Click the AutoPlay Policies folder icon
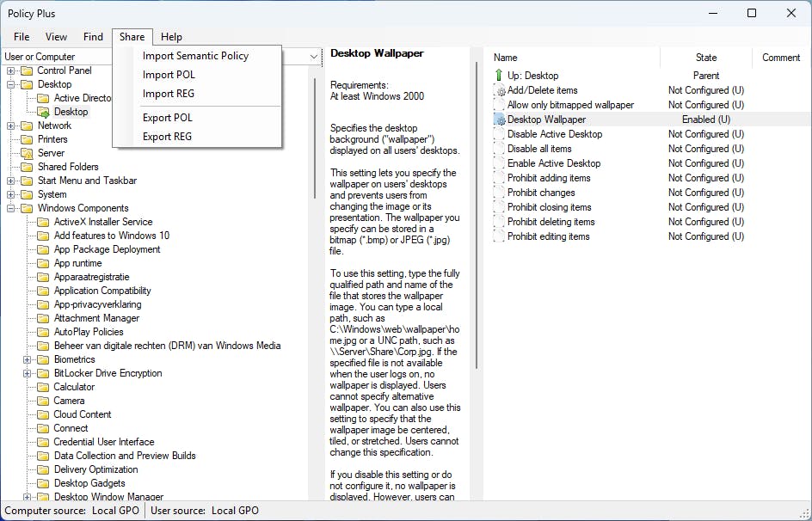Image resolution: width=812 pixels, height=521 pixels. [44, 332]
